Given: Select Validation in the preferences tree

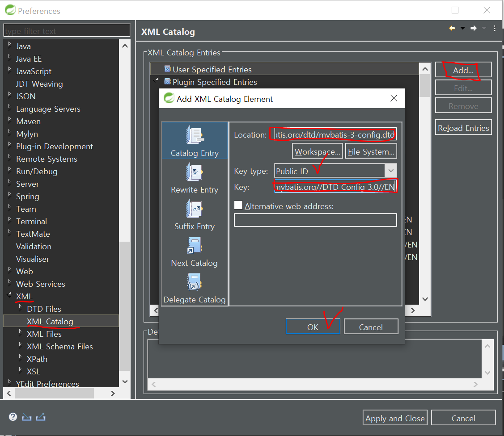Looking at the screenshot, I should point(34,246).
